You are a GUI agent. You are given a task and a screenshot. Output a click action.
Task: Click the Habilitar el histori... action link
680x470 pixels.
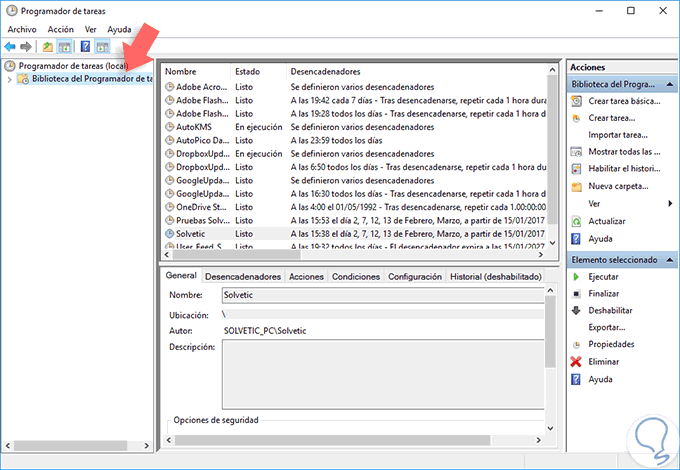pos(624,169)
